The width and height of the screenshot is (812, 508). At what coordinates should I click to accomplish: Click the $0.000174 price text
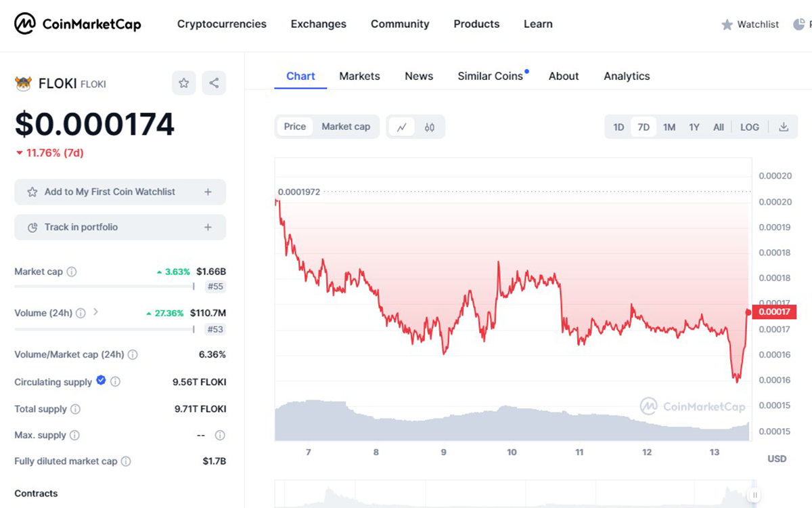coord(95,124)
